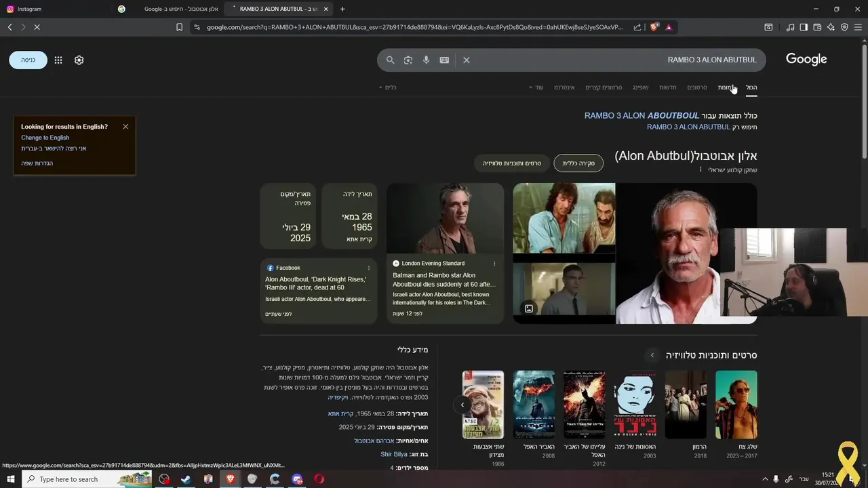Select the אינטרנט (Web) search tab

tap(564, 87)
